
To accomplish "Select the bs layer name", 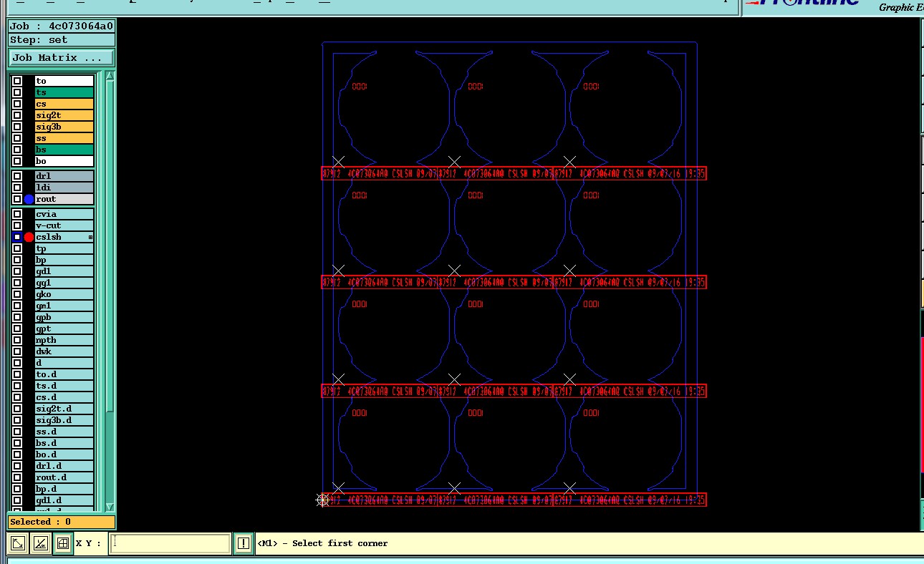I will (64, 150).
